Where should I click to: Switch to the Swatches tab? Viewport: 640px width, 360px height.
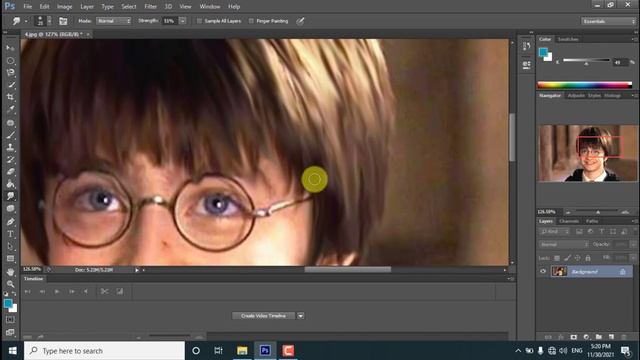point(568,39)
